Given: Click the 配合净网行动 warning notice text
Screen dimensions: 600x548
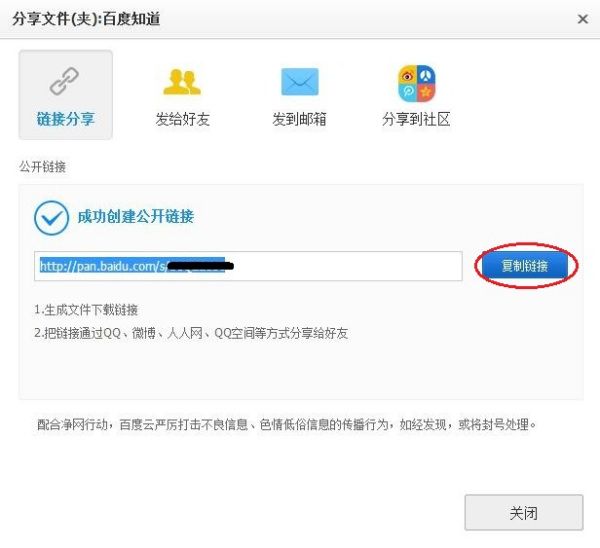Looking at the screenshot, I should click(286, 424).
